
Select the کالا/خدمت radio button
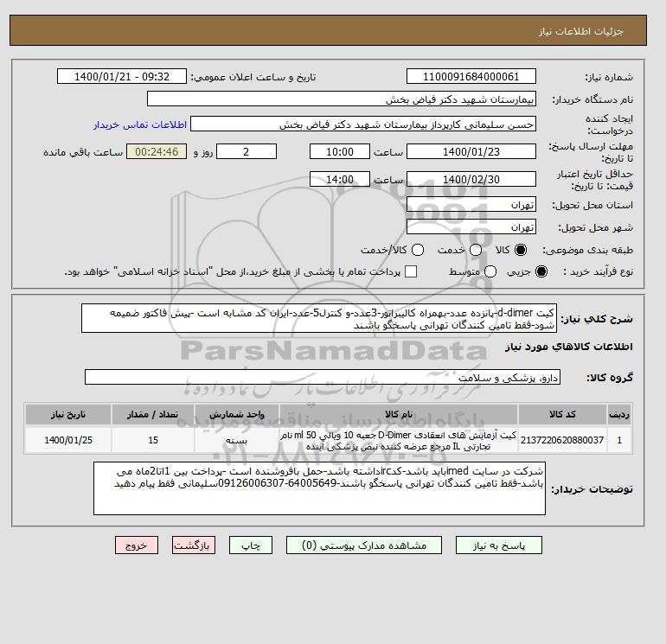[x=418, y=250]
